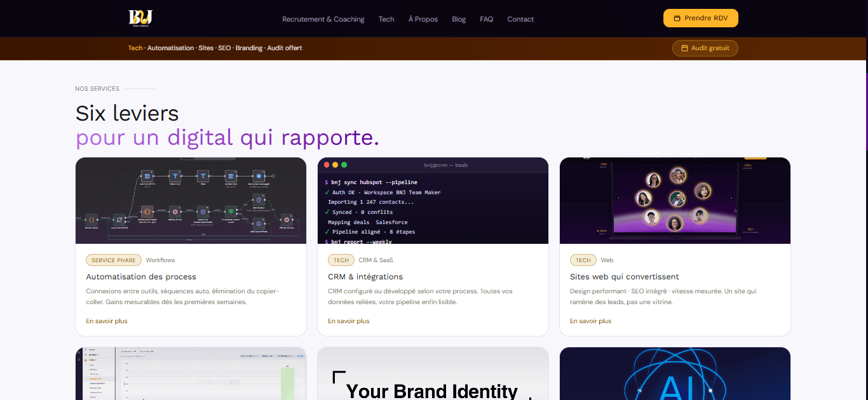This screenshot has width=868, height=400.
Task: Click the bnj sync hubspot --pipeline line
Action: pyautogui.click(x=371, y=182)
